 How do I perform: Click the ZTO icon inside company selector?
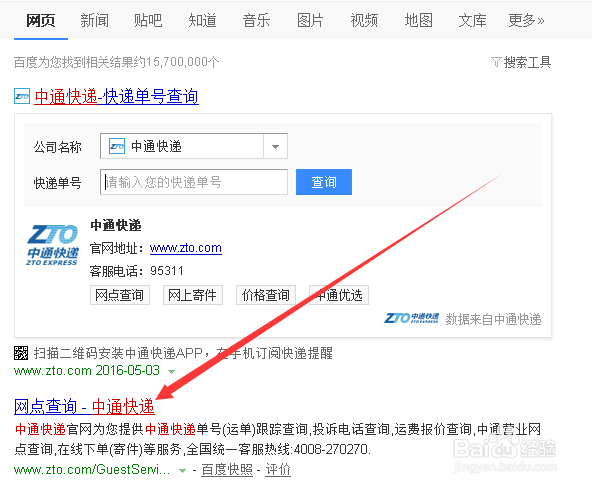[x=117, y=146]
